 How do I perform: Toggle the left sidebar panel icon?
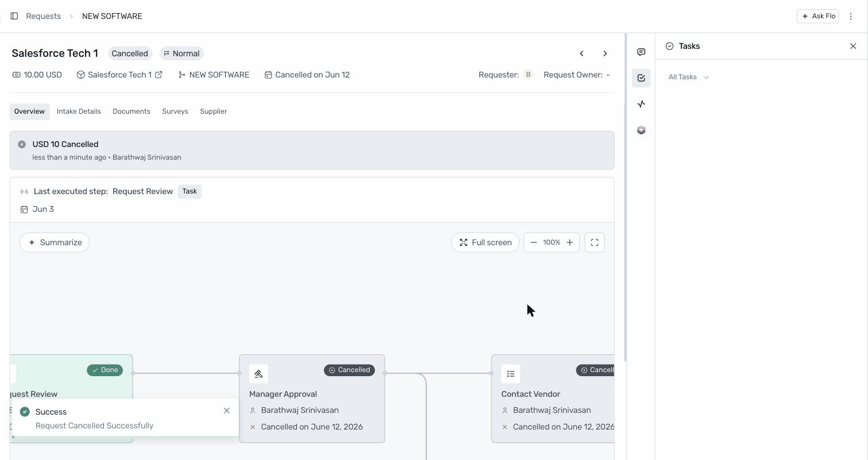(x=14, y=16)
